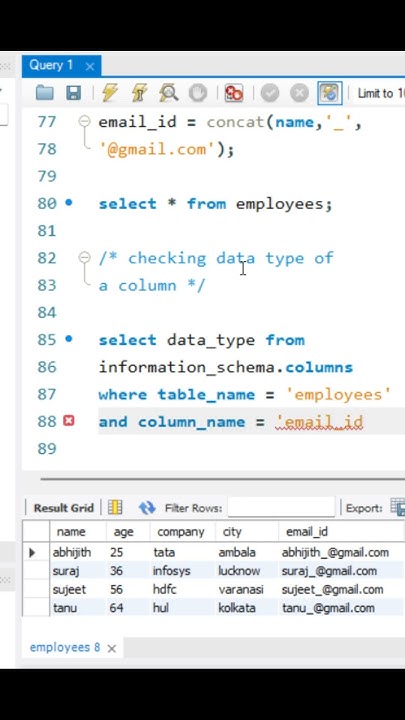Image resolution: width=405 pixels, height=720 pixels.
Task: Click the Export icon in result toolbar
Action: pos(397,507)
